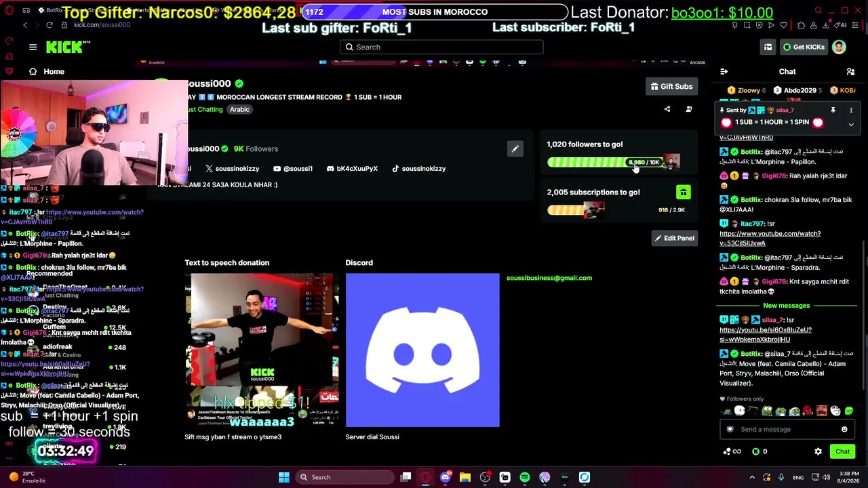868x488 pixels.
Task: Open the weather widget showing 28°C
Action: [x=28, y=477]
